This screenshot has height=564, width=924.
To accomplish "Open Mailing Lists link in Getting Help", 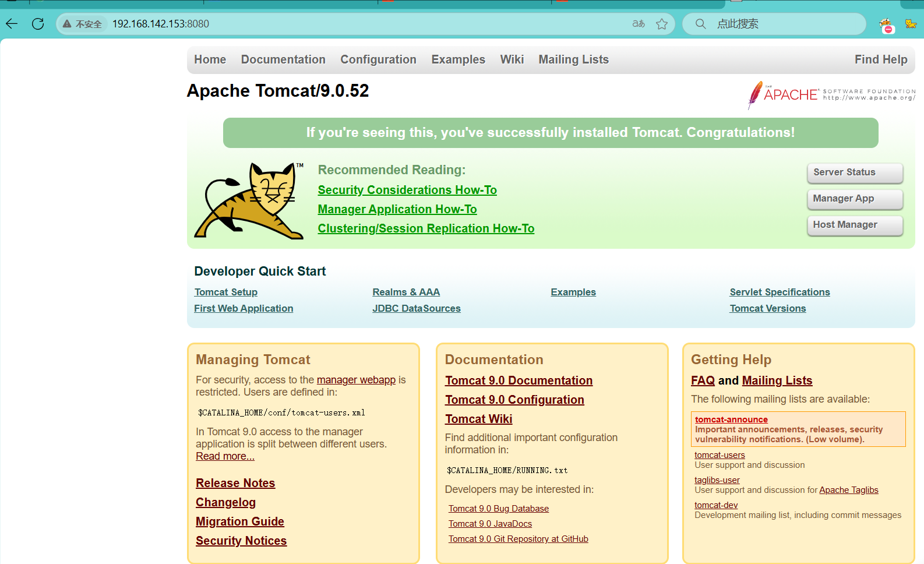I will click(777, 380).
